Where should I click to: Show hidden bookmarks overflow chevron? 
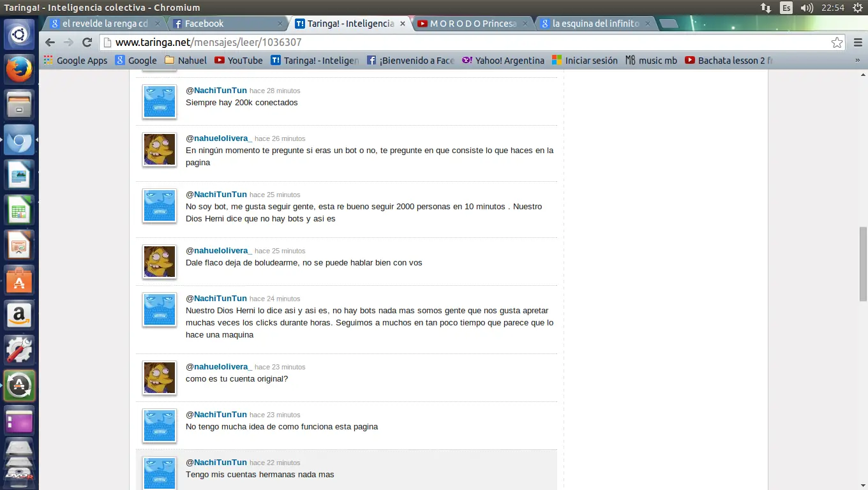coord(857,61)
